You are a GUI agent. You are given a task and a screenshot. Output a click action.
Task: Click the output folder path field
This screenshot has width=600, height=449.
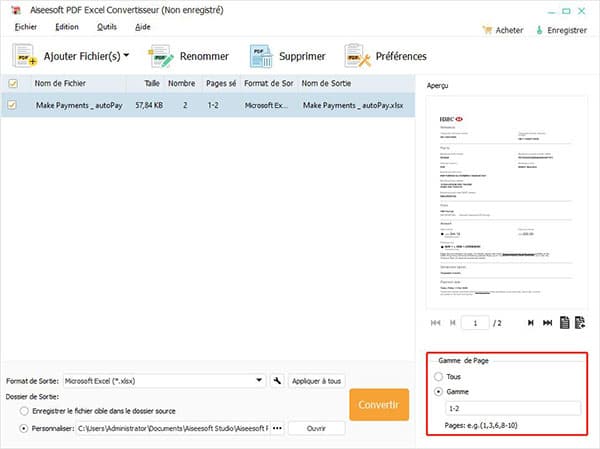pyautogui.click(x=173, y=428)
